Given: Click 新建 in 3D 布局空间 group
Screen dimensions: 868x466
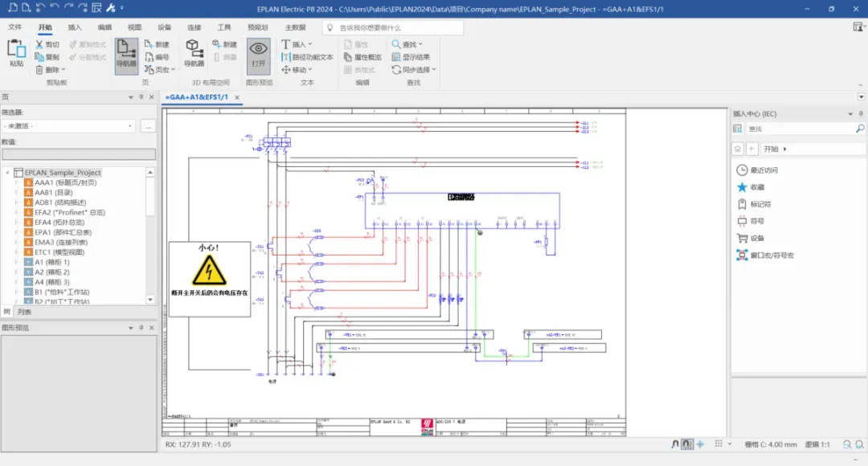Looking at the screenshot, I should pyautogui.click(x=224, y=44).
